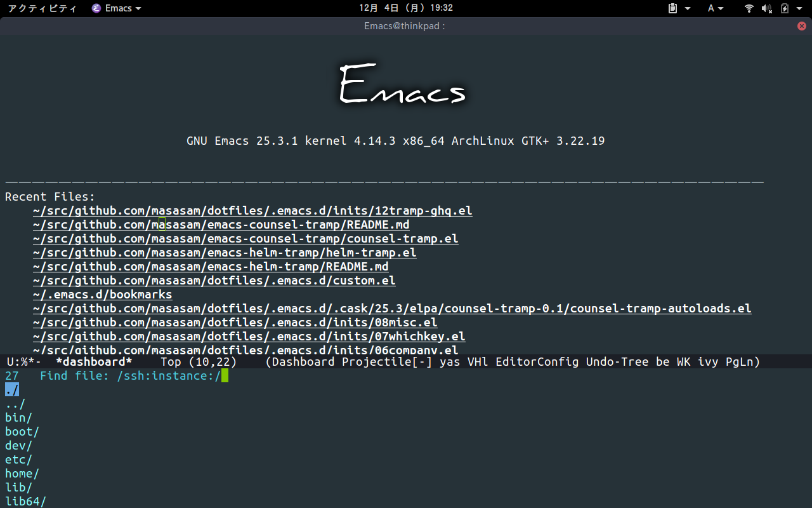
Task: Expand the system menu arrow
Action: tap(799, 8)
